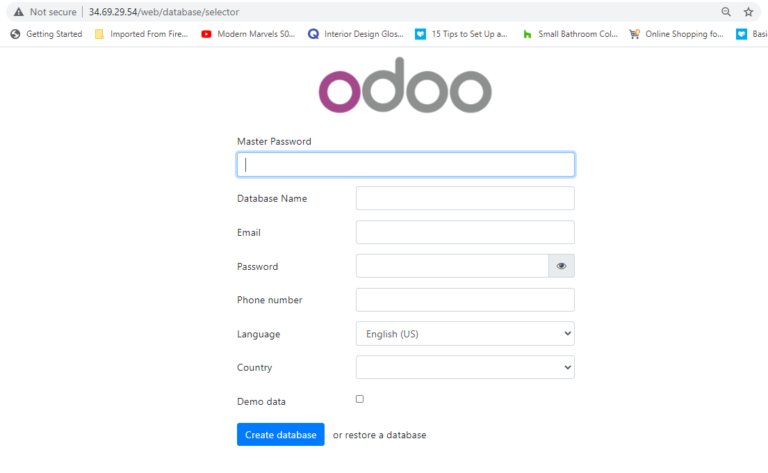Enable the Demo data checkbox
The height and width of the screenshot is (473, 768).
point(360,399)
